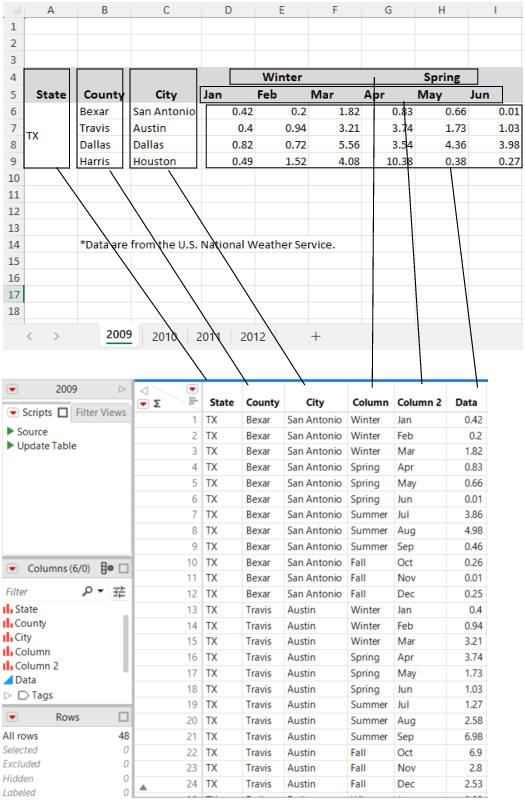The width and height of the screenshot is (525, 800).
Task: Switch to the 2011 worksheet tab
Action: tap(208, 337)
